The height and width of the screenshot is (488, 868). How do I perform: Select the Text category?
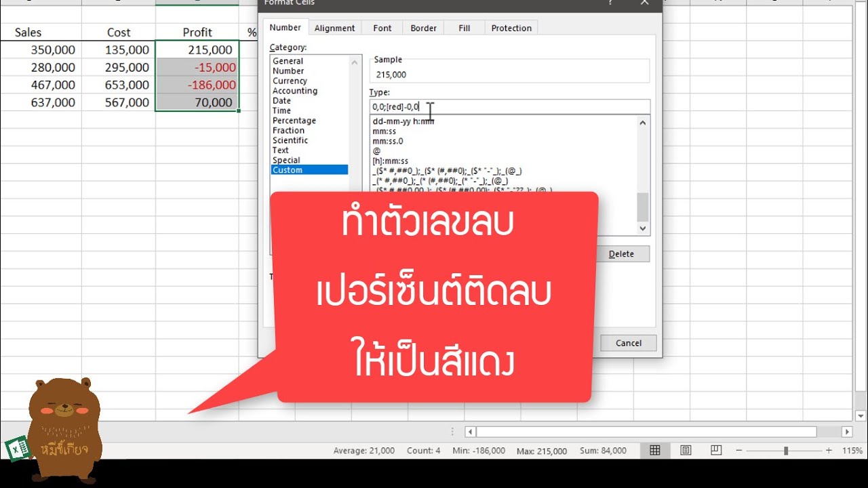click(280, 150)
